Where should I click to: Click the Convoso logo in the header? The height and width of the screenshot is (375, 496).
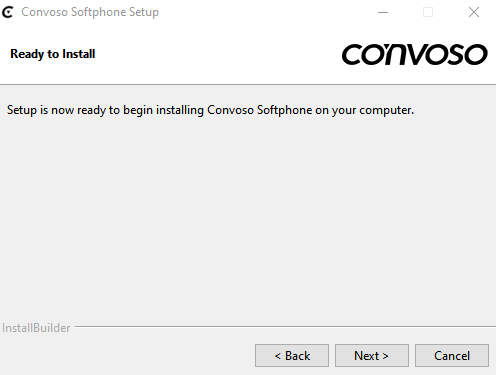click(415, 54)
